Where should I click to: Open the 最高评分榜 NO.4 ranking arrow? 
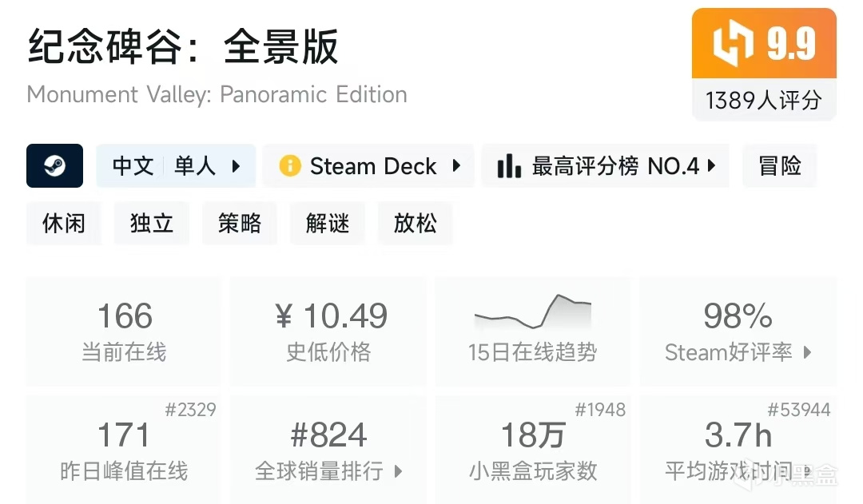click(x=711, y=166)
